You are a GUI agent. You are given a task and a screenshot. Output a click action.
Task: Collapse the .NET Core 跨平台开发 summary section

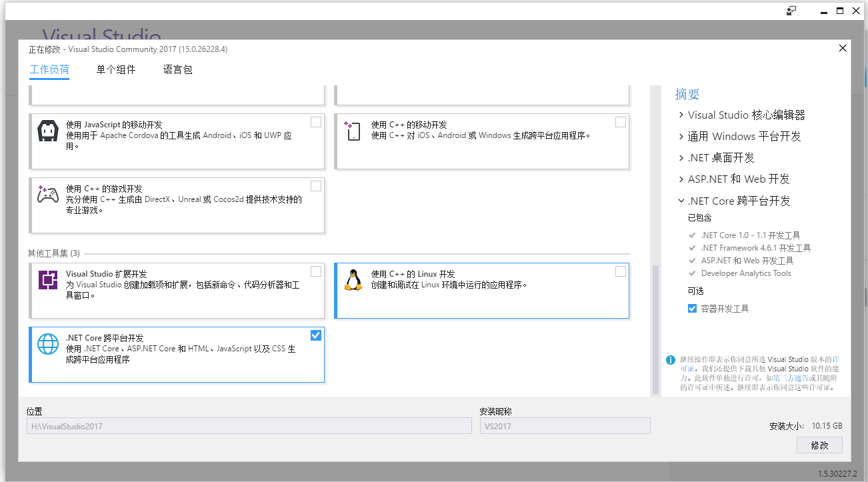[681, 201]
